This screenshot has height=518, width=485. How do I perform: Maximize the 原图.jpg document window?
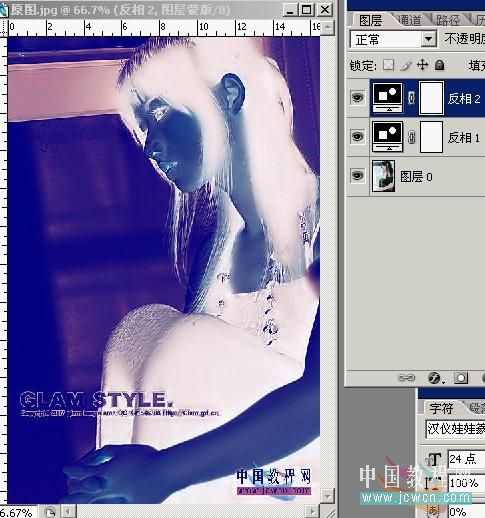307,10
